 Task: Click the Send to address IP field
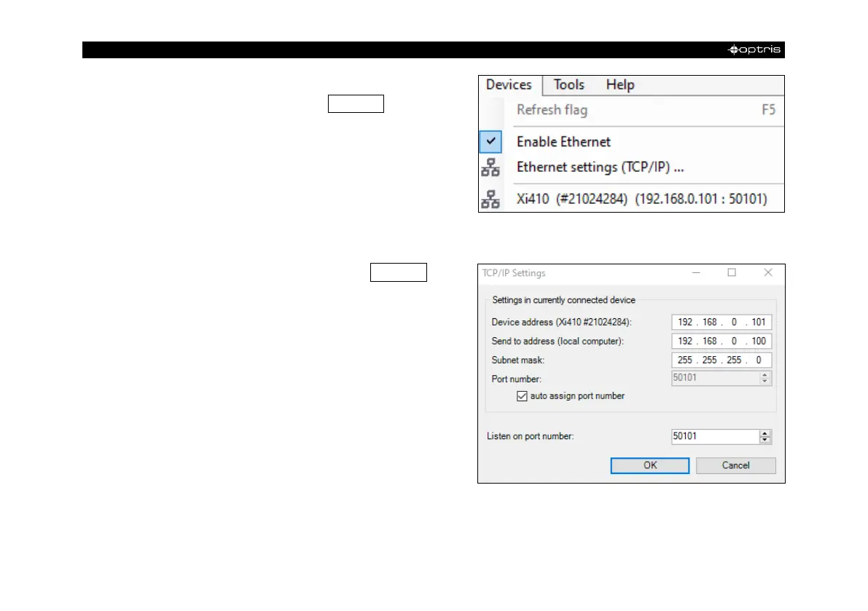click(722, 341)
